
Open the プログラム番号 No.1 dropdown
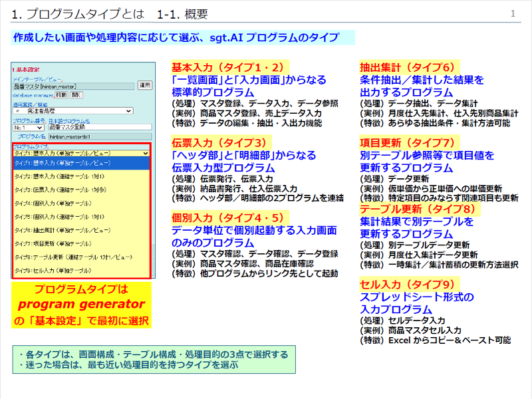point(29,128)
